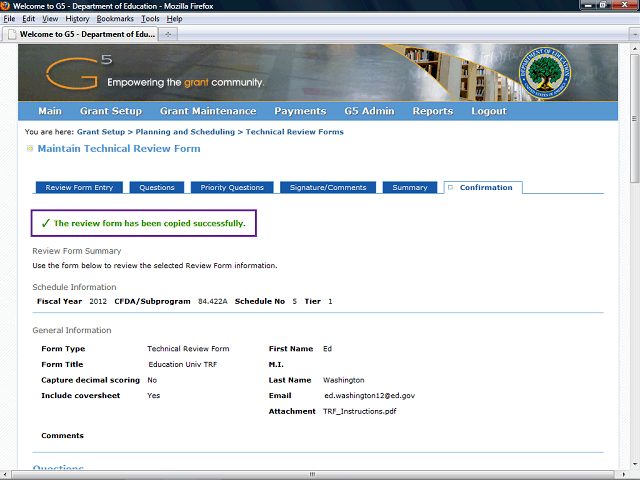This screenshot has width=640, height=480.
Task: Click Technical Review Forms breadcrumb link
Action: tap(295, 132)
